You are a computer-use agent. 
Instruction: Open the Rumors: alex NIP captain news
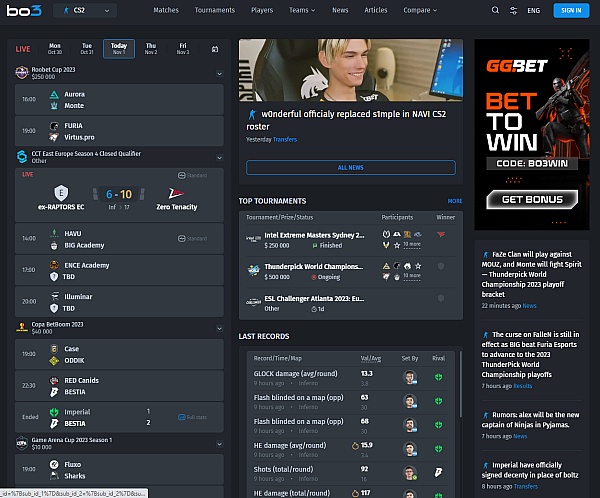(x=530, y=420)
